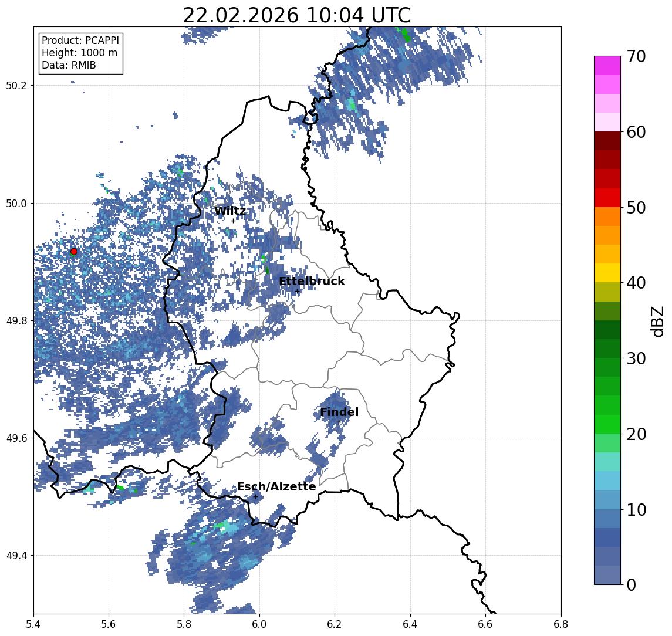Click the 49.6 latitude axis label
The image size is (672, 636).
tap(16, 438)
